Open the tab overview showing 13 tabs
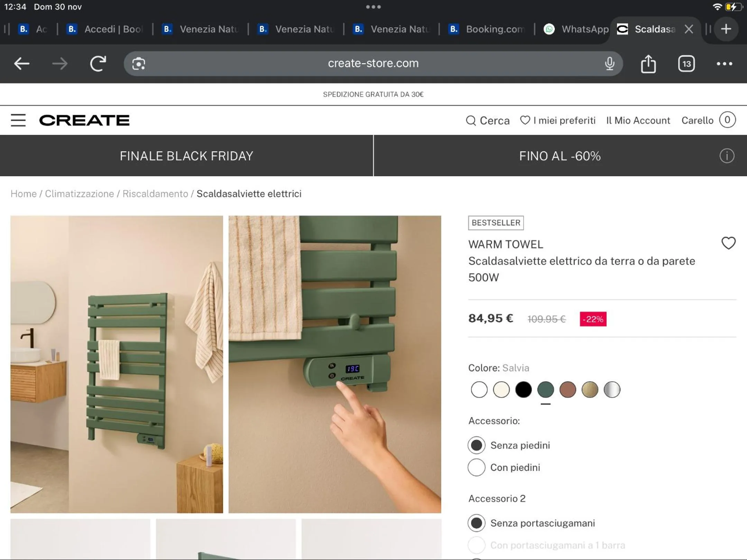747x560 pixels. (x=686, y=64)
